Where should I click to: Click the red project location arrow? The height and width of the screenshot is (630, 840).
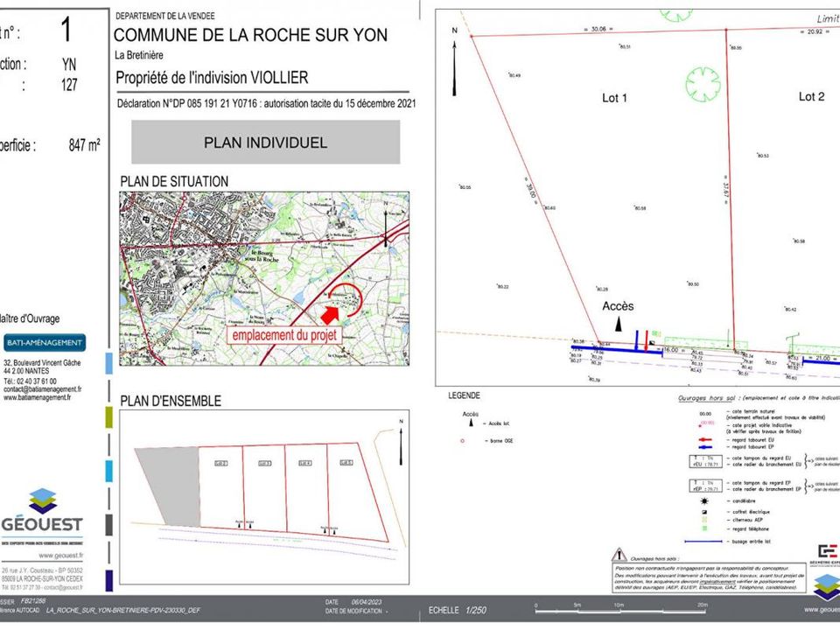[330, 314]
